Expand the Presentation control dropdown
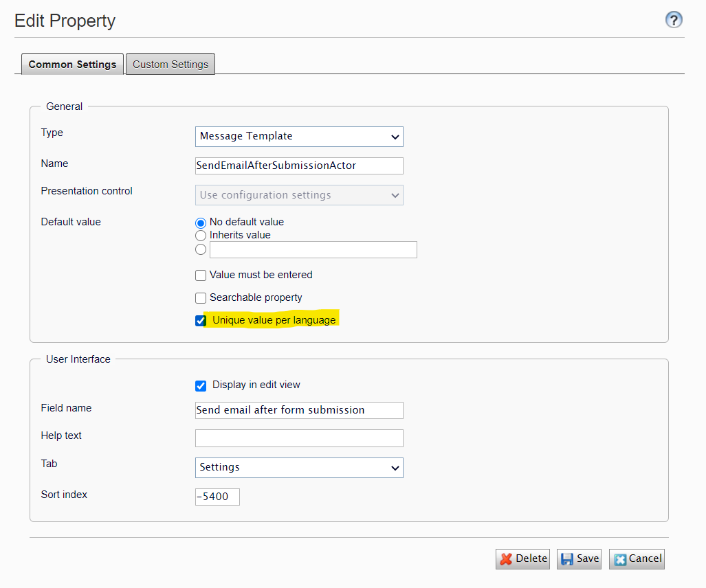The height and width of the screenshot is (588, 706). pyautogui.click(x=299, y=195)
